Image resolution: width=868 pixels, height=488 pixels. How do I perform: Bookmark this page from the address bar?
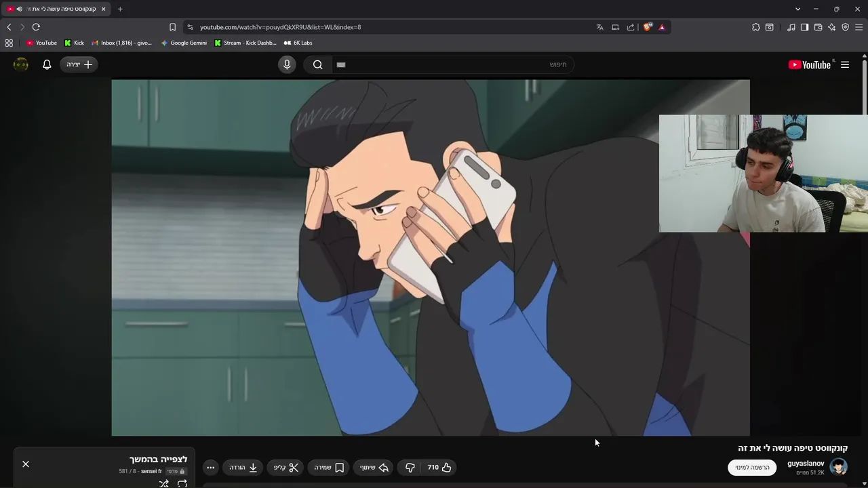[x=172, y=27]
